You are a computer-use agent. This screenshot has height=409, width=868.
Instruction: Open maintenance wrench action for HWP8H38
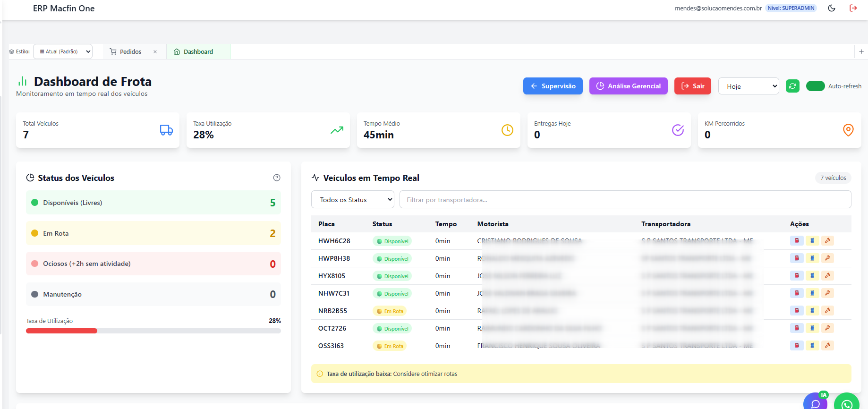tap(827, 258)
